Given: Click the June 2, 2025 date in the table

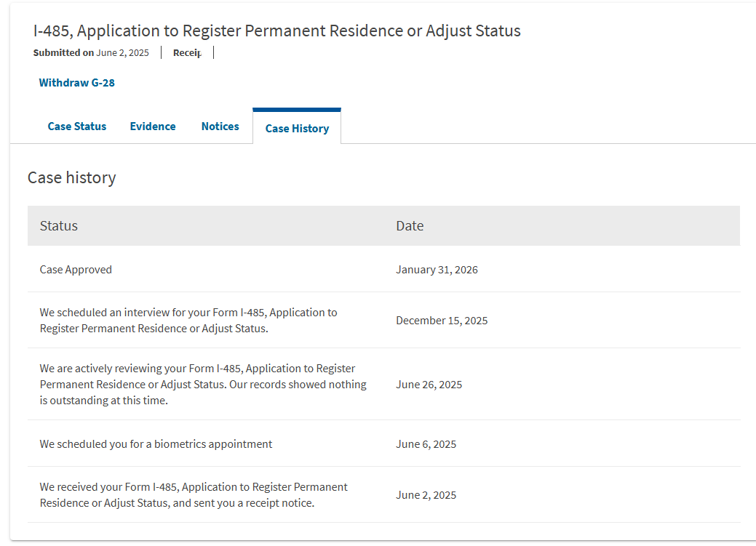Looking at the screenshot, I should [426, 495].
